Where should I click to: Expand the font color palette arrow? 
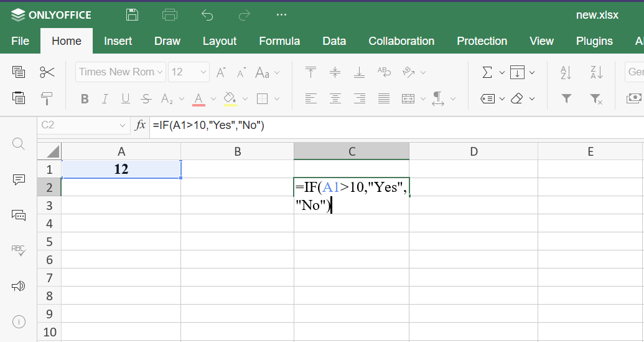tap(213, 99)
